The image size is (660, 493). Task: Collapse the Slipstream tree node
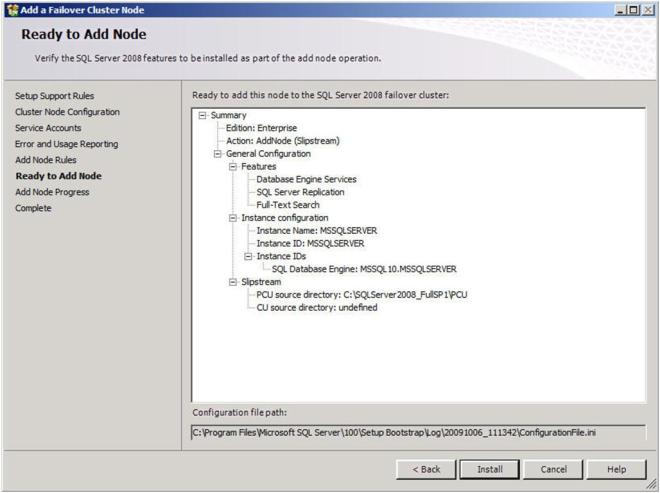click(x=234, y=282)
